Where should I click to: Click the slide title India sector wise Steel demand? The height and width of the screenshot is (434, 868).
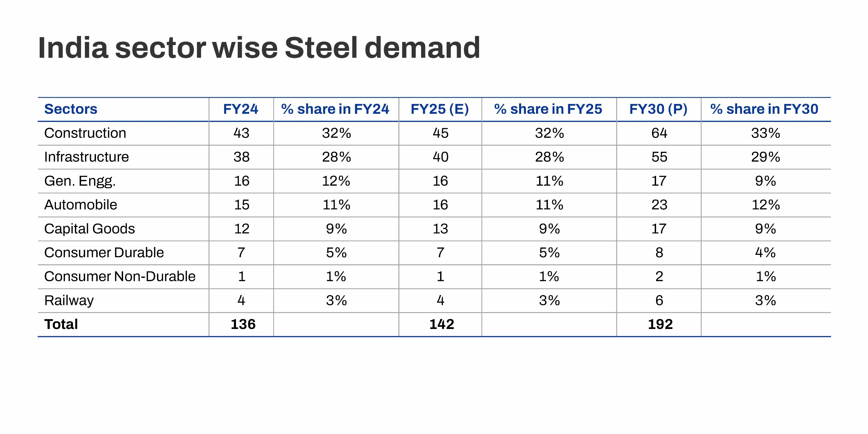(259, 48)
